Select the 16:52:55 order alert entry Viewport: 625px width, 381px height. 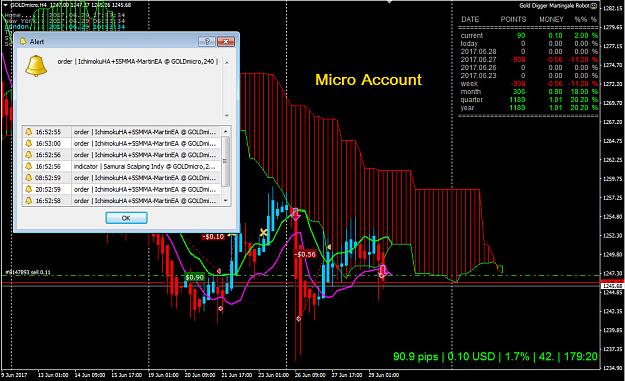point(122,132)
